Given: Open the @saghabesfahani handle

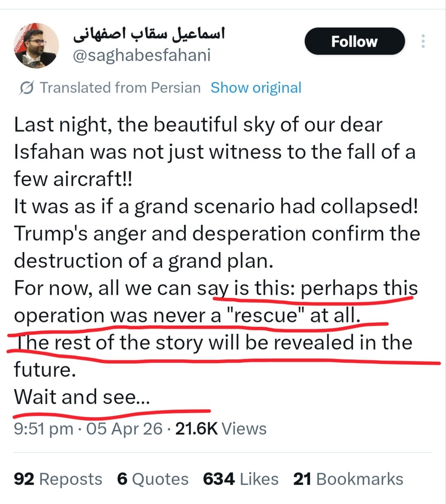Looking at the screenshot, I should tap(142, 55).
